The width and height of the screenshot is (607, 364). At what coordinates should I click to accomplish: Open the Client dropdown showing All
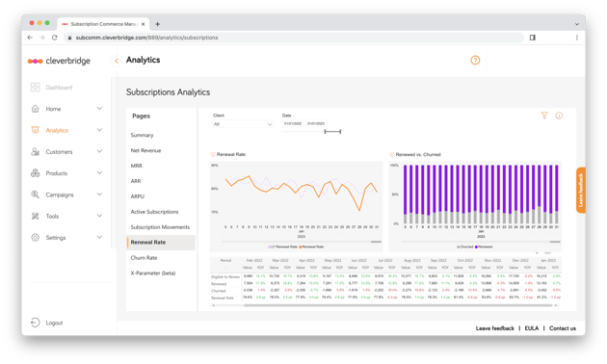click(243, 124)
